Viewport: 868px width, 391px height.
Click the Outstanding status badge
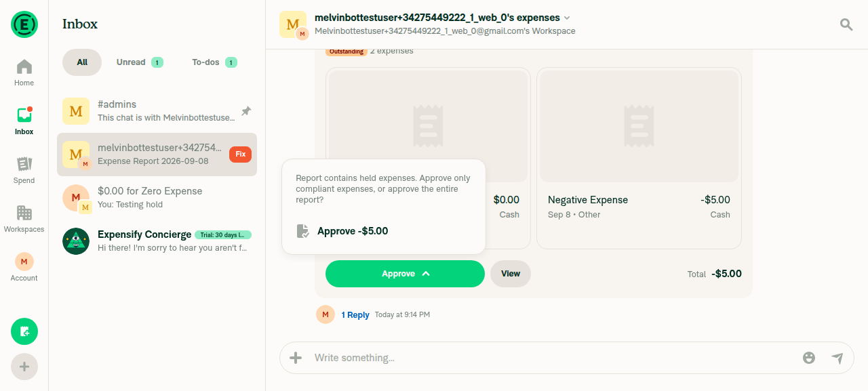point(347,52)
